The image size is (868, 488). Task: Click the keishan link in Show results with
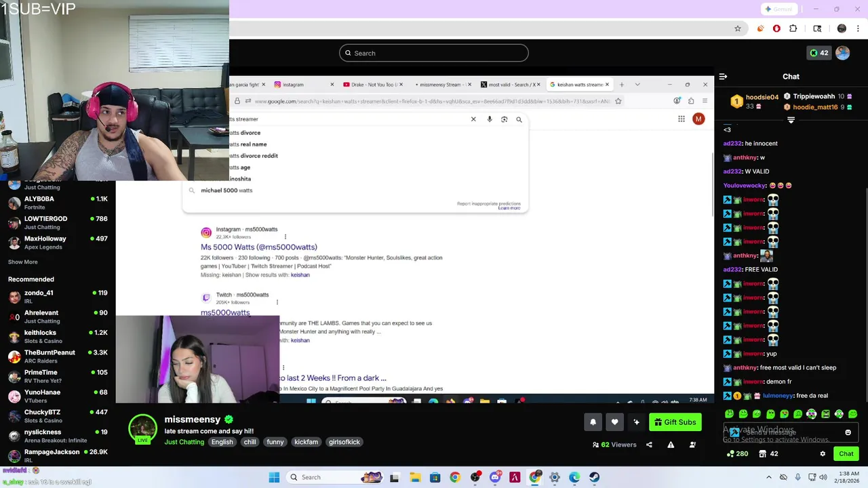(x=300, y=275)
